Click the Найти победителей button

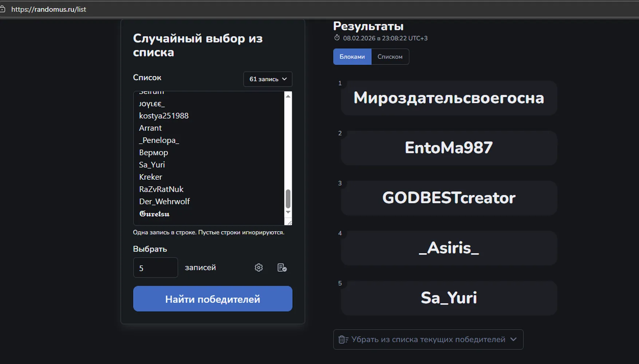point(213,299)
